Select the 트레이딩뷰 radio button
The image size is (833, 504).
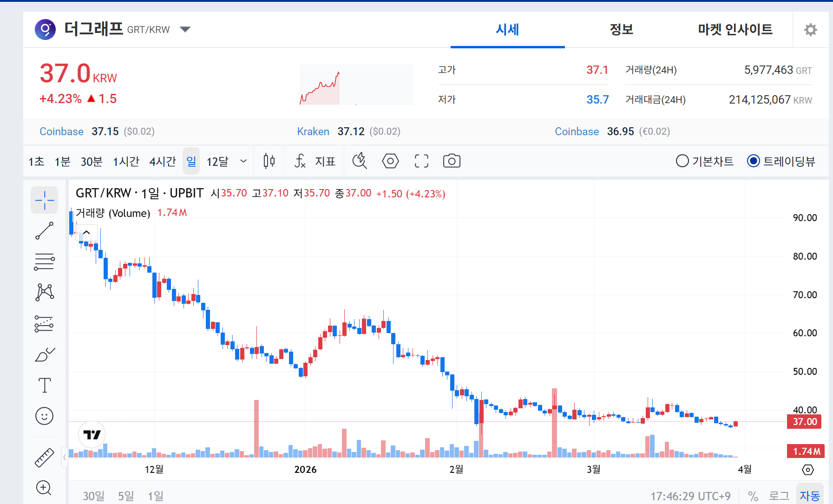[753, 161]
